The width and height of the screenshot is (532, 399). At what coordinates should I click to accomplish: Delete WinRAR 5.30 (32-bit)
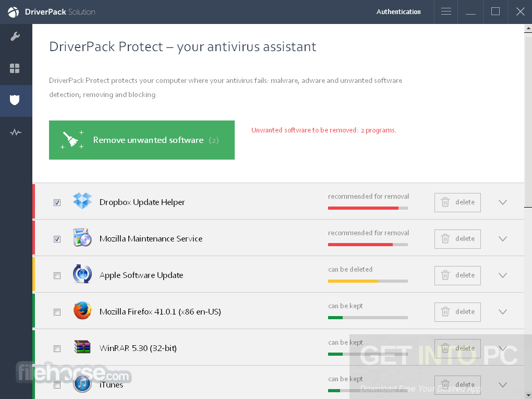coord(457,348)
